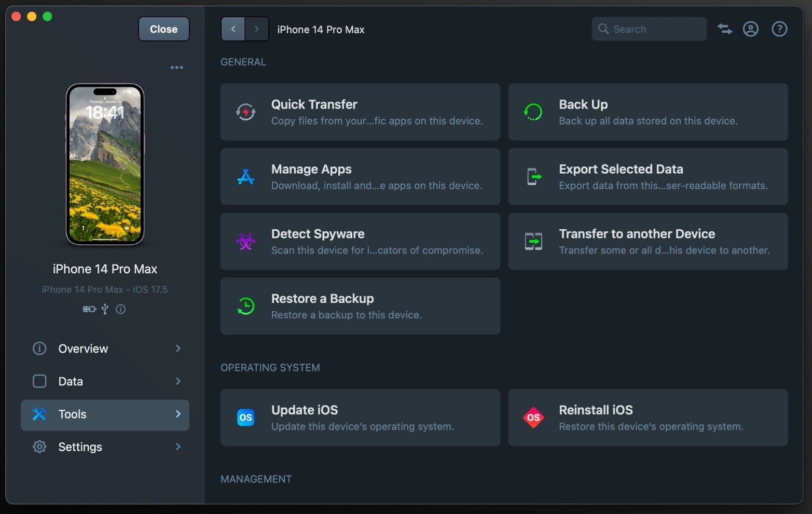Click the iPhone 14 Pro Max toolbar title
812x514 pixels.
point(321,30)
